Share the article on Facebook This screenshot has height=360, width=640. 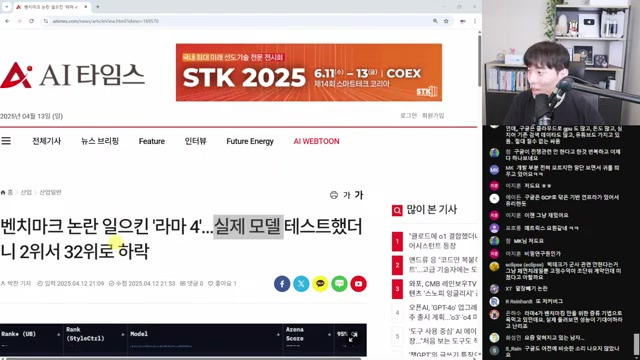click(x=282, y=284)
